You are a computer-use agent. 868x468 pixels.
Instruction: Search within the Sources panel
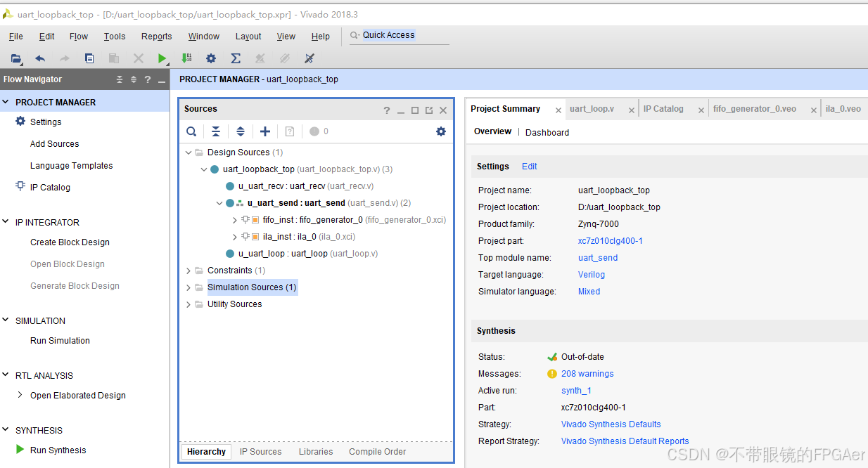pos(191,131)
